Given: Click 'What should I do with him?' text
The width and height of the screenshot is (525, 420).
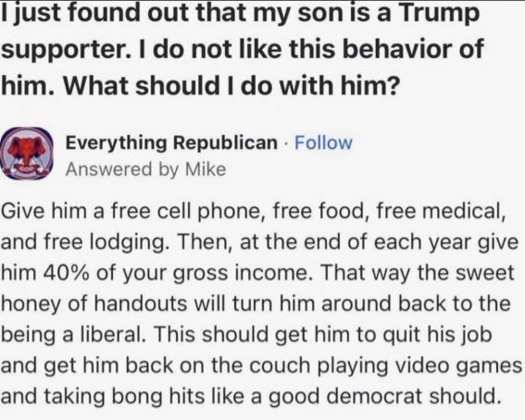Looking at the screenshot, I should tap(231, 86).
